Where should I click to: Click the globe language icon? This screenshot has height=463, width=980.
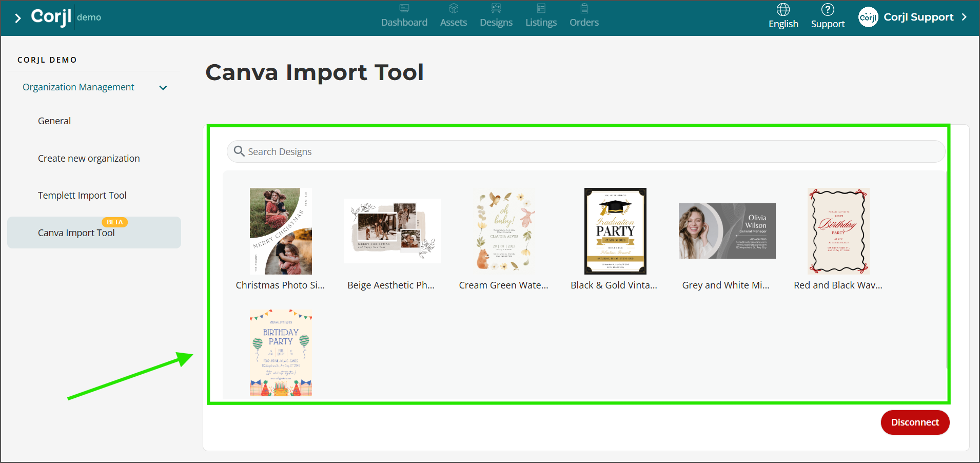coord(783,9)
